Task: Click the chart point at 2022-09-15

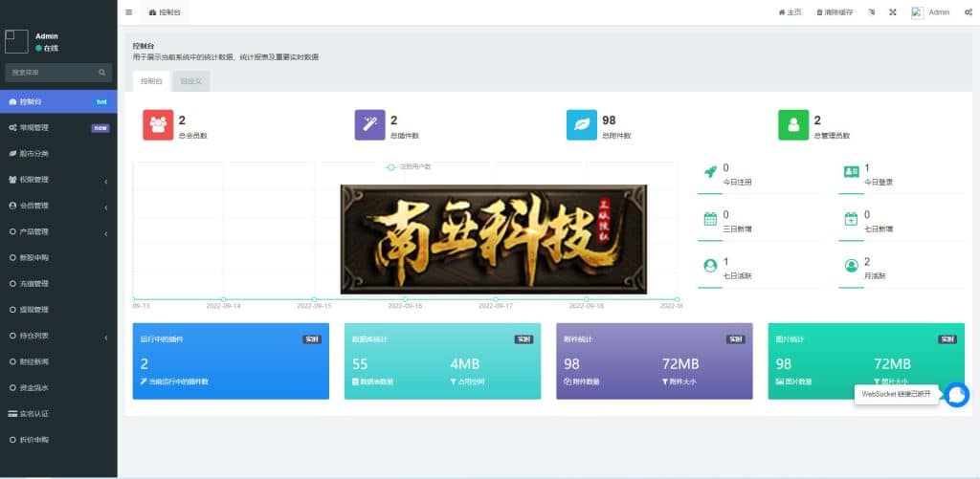Action: coord(314,299)
